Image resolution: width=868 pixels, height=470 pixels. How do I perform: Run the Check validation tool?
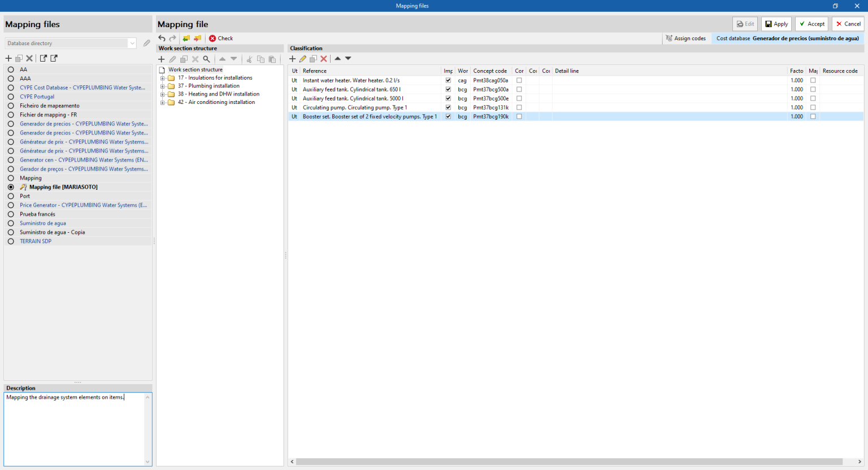pyautogui.click(x=220, y=38)
